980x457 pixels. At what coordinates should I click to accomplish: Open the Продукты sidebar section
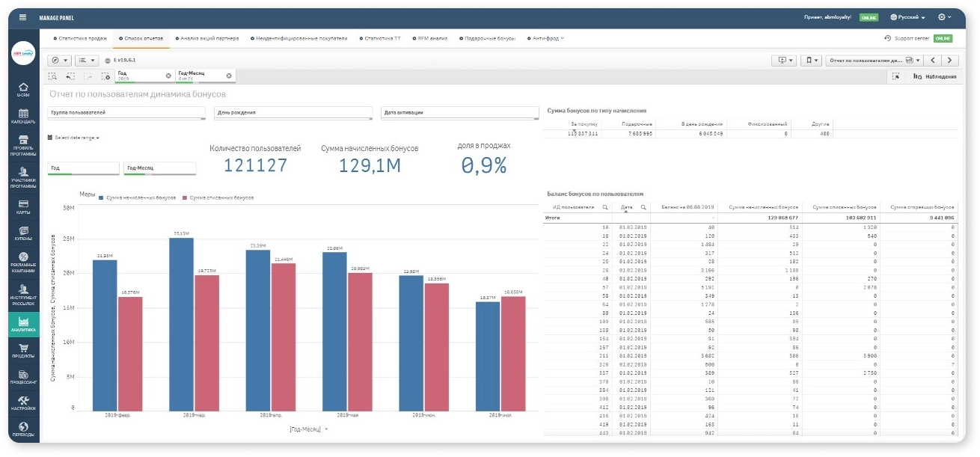click(23, 352)
